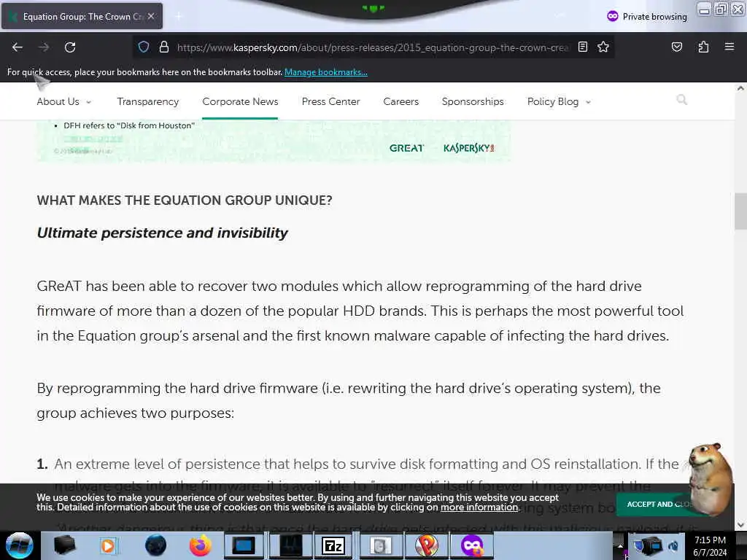Click the text "DFH refers to Disk from Houston"
The height and width of the screenshot is (560, 747).
pyautogui.click(x=129, y=125)
